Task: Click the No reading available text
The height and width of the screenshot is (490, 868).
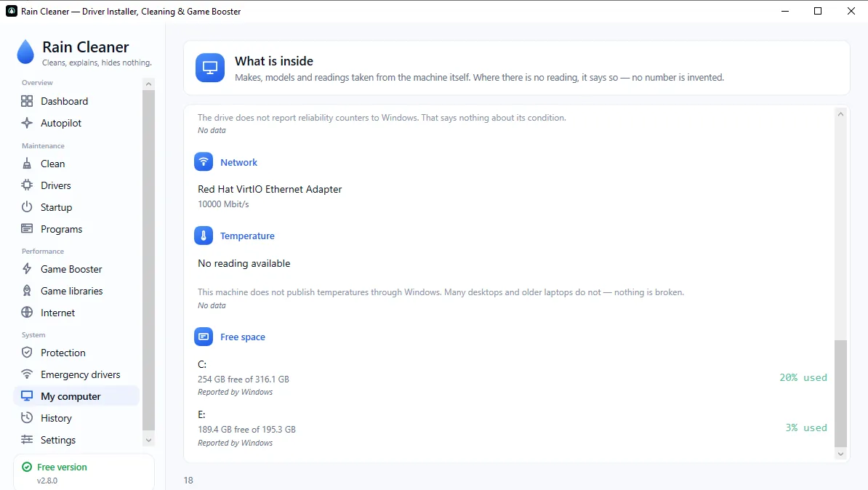Action: pos(244,264)
